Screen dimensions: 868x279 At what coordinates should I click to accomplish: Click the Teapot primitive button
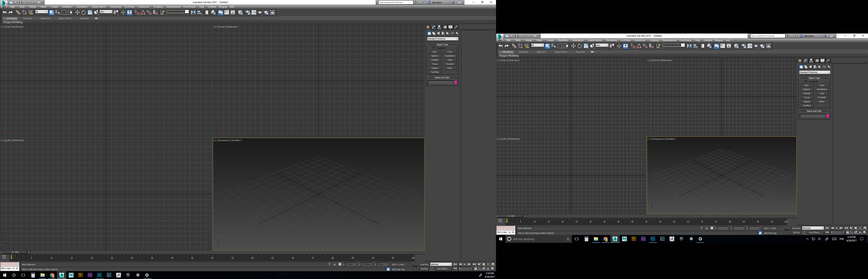pyautogui.click(x=434, y=68)
